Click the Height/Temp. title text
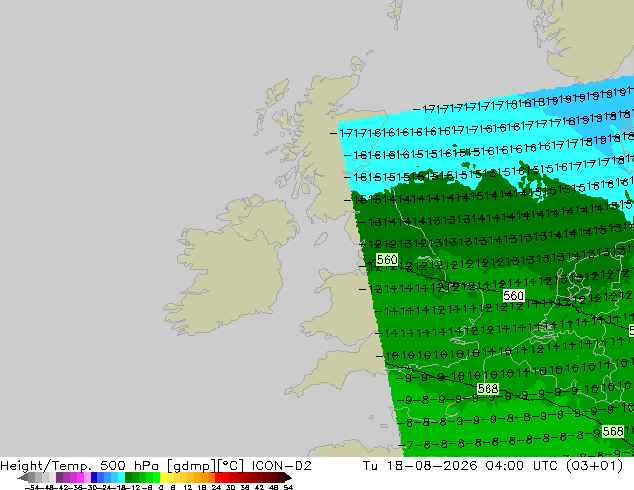Image resolution: width=634 pixels, height=490 pixels. click(46, 466)
